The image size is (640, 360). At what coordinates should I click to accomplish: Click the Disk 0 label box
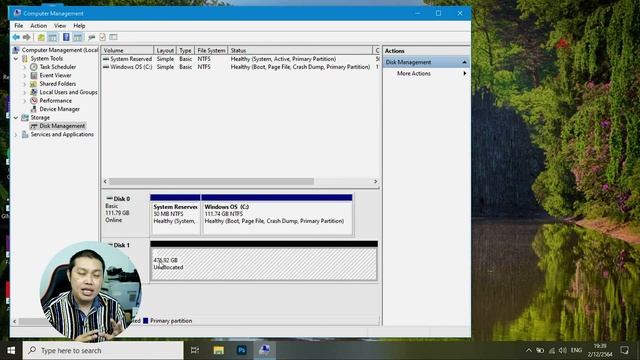tap(125, 214)
